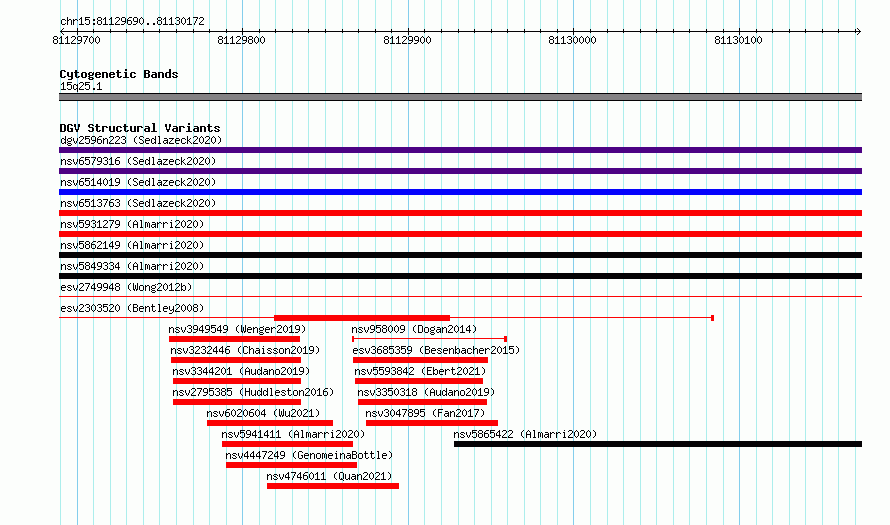Select the black bar under nsv5862149

[460, 255]
